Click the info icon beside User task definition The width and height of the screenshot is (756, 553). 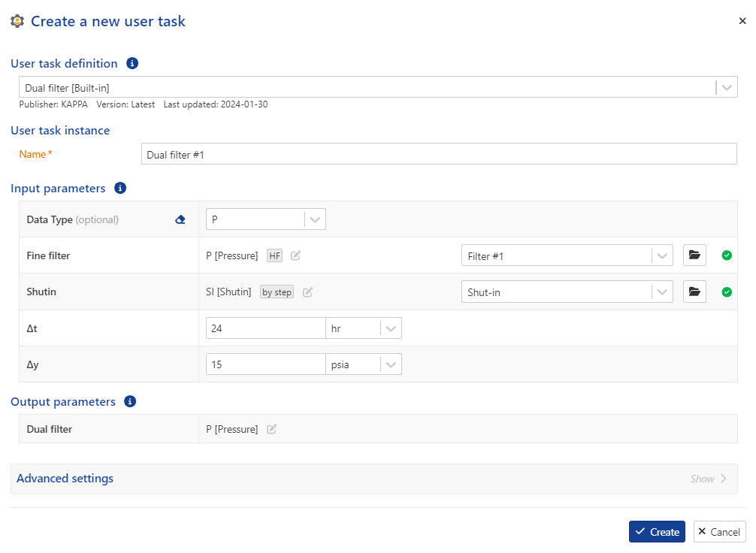pyautogui.click(x=132, y=63)
